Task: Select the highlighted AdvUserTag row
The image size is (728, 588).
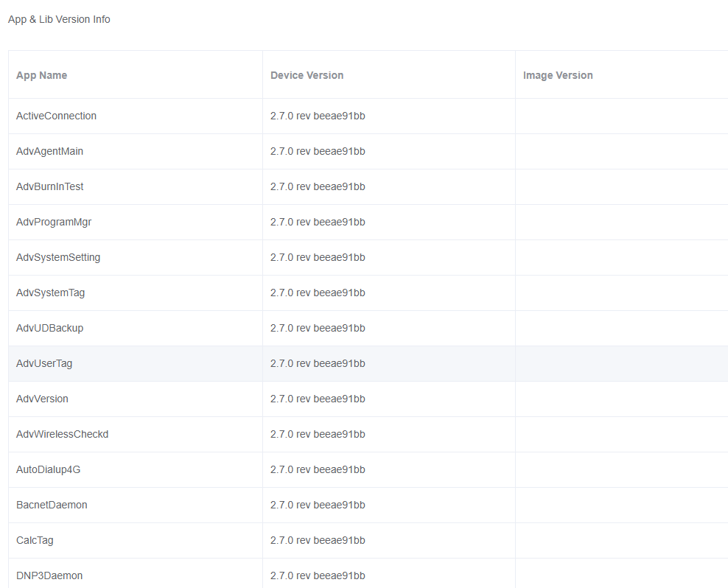Action: [x=44, y=363]
